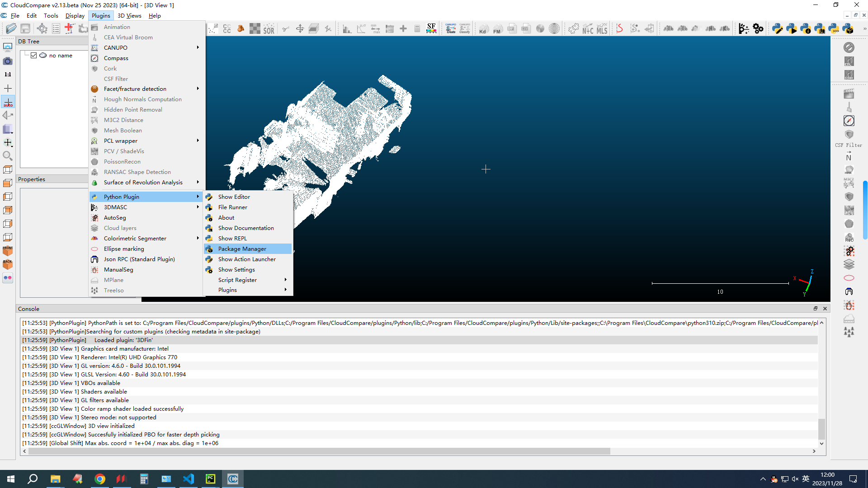
Task: Click the MLS toolbar icon
Action: [602, 29]
